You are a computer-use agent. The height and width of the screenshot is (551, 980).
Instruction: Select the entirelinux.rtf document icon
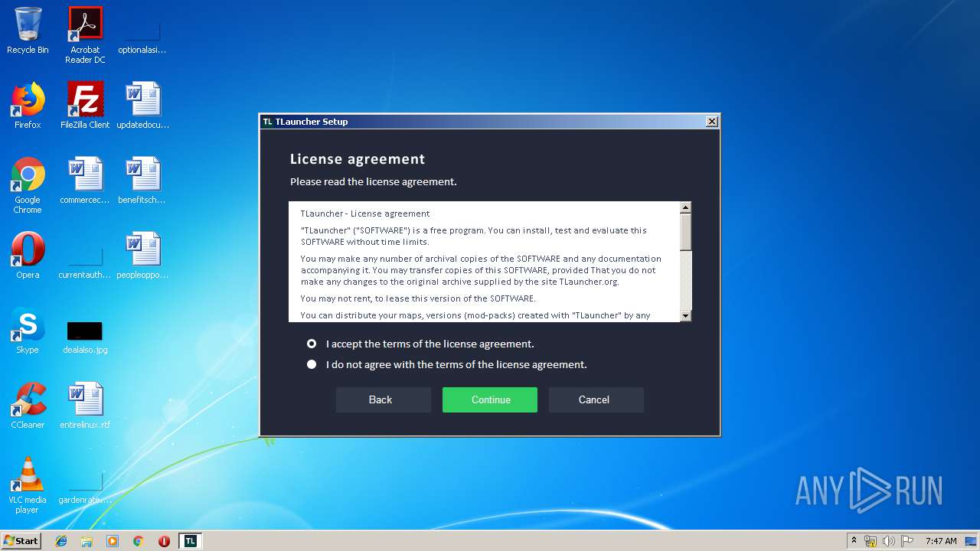click(x=85, y=406)
